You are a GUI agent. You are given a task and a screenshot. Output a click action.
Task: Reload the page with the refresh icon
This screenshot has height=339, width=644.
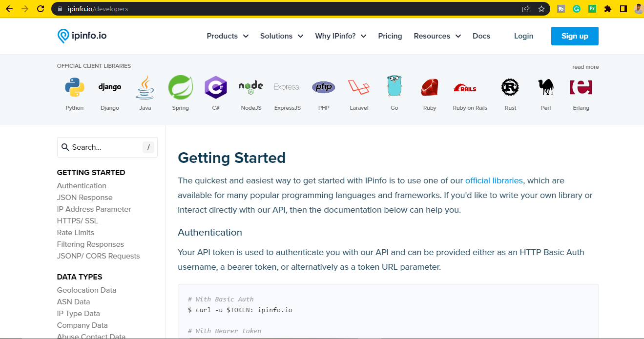tap(41, 9)
